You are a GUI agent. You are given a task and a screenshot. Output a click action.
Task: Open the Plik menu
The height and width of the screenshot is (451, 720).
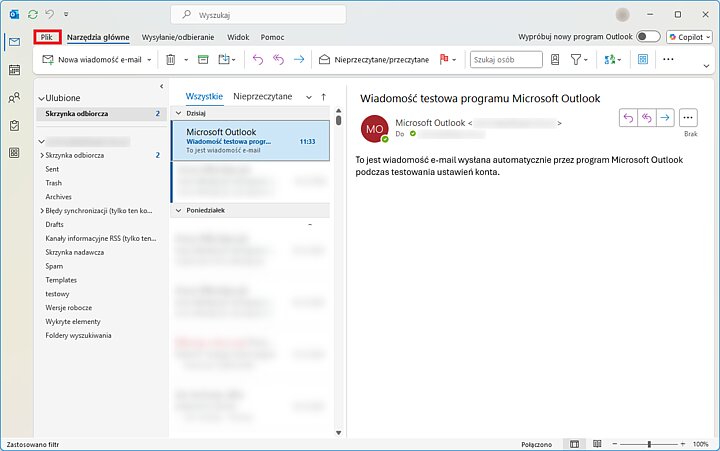(47, 37)
